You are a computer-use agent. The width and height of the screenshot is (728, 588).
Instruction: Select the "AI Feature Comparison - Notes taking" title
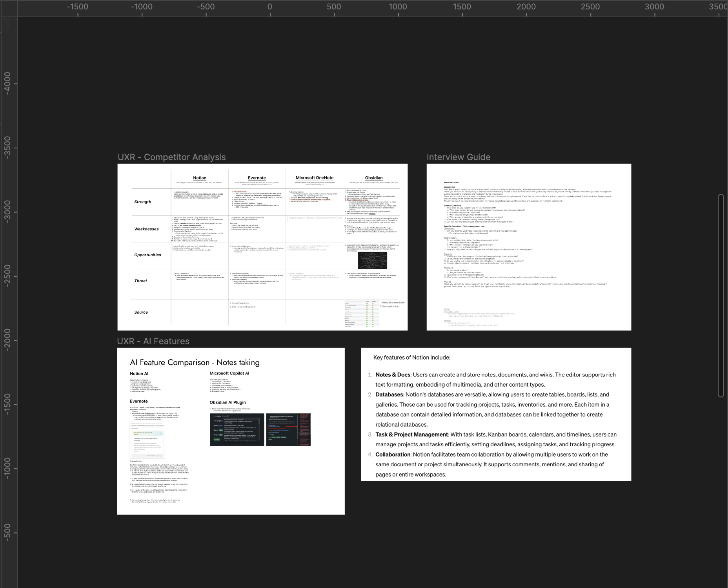pos(195,362)
